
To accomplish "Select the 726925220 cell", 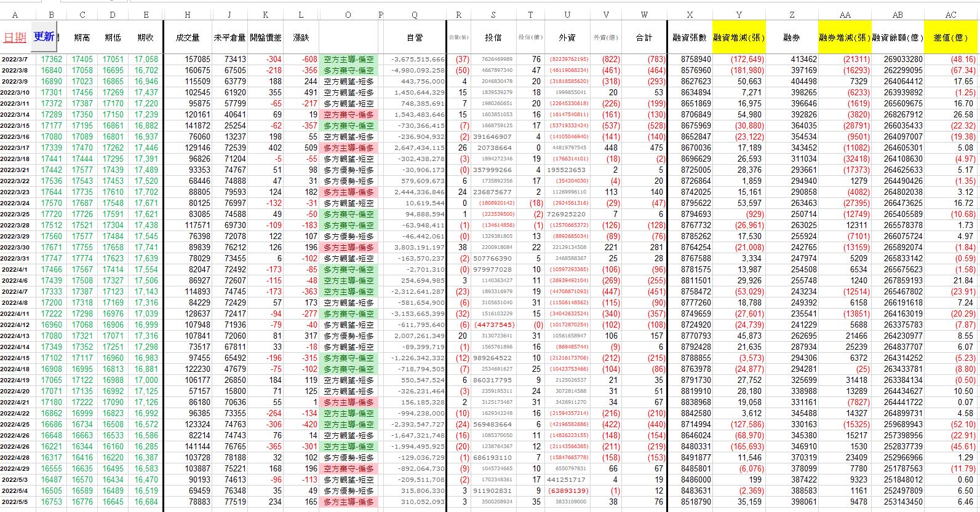I will [567, 215].
